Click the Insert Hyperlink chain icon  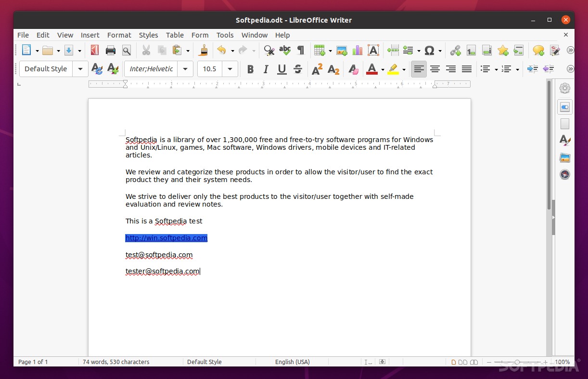pos(455,50)
